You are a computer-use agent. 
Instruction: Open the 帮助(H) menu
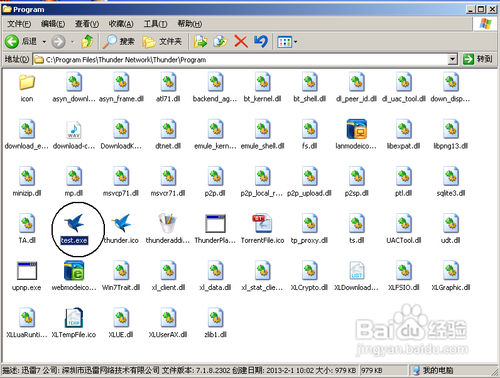pyautogui.click(x=190, y=24)
